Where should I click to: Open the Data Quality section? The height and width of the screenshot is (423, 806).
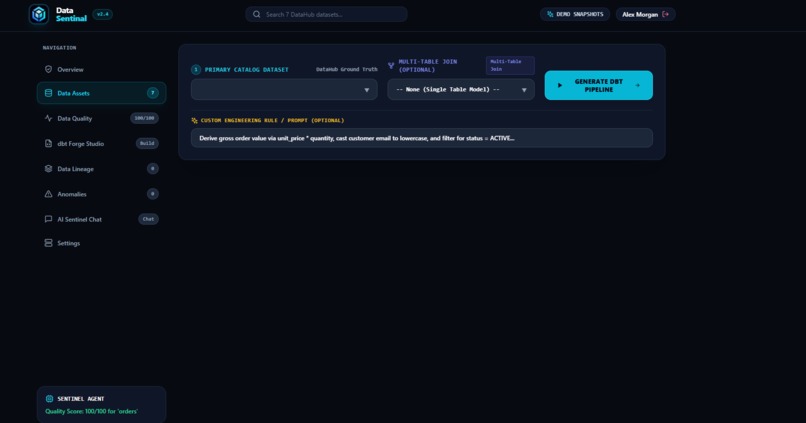pos(101,118)
